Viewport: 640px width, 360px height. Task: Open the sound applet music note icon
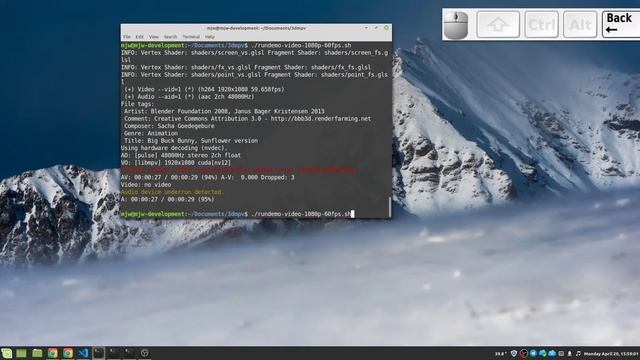[x=578, y=353]
